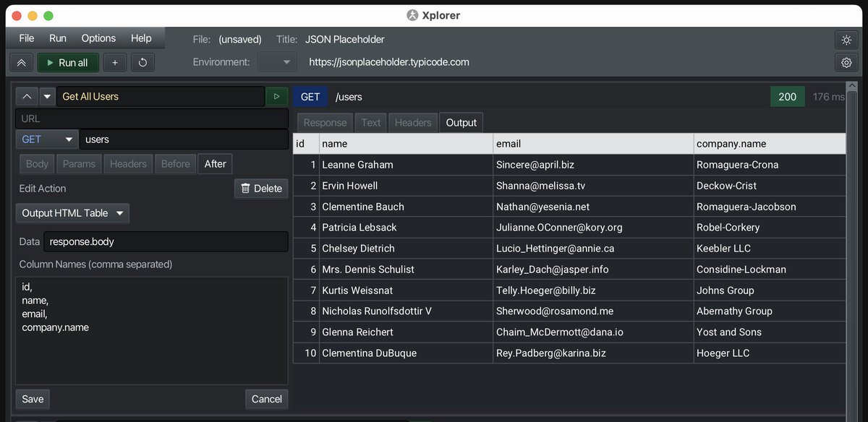Click the company.name column header
Screen dimensions: 868x422
point(770,144)
